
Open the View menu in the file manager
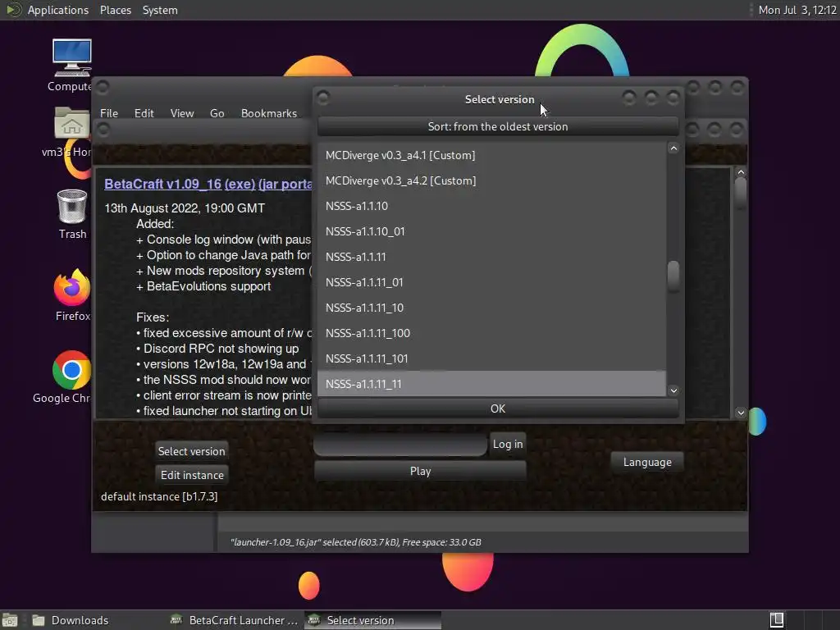181,113
